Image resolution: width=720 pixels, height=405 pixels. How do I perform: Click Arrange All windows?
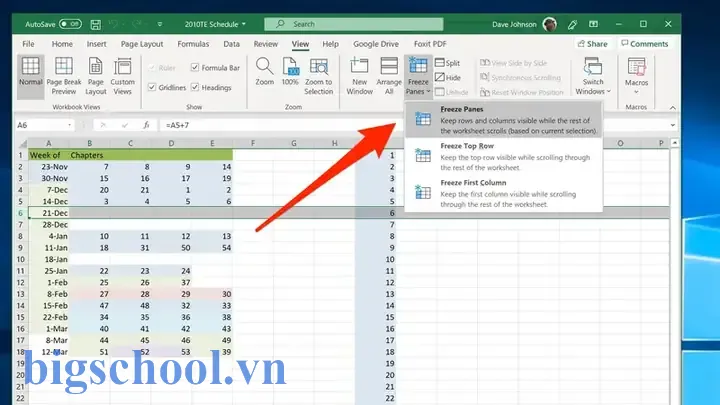point(389,76)
